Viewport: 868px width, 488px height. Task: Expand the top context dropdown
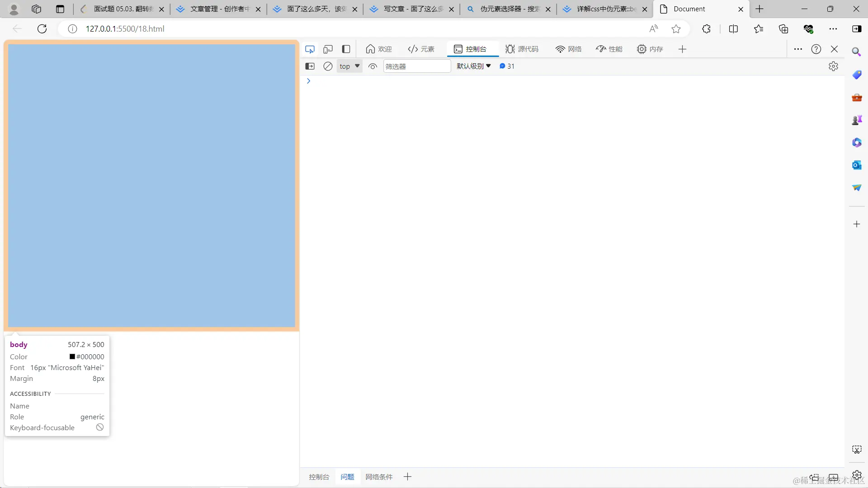click(x=349, y=66)
